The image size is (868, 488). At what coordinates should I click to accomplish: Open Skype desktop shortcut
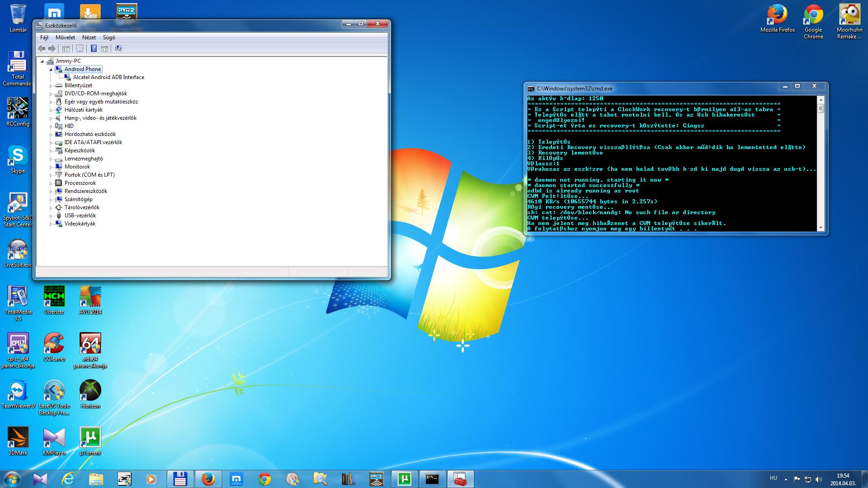tap(18, 160)
